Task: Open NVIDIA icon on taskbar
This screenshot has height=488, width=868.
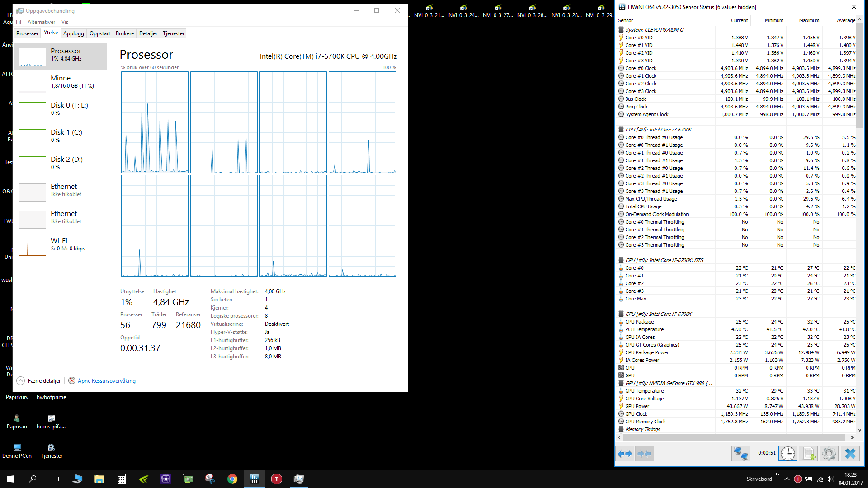Action: [144, 479]
